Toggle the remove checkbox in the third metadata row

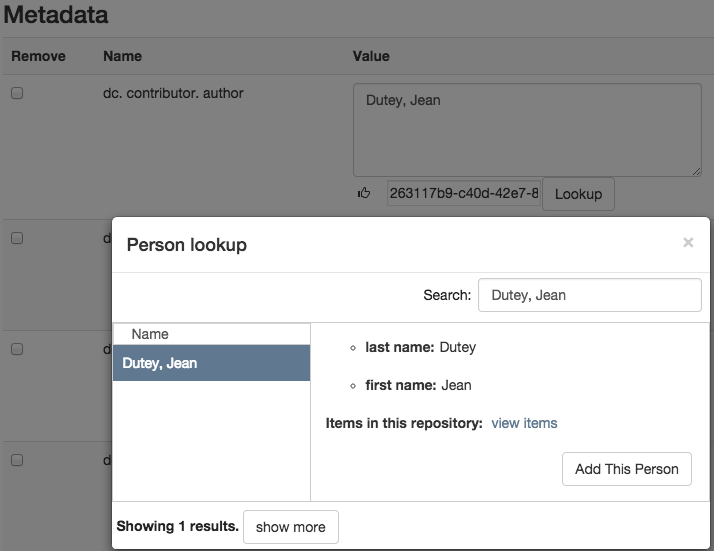coord(17,349)
